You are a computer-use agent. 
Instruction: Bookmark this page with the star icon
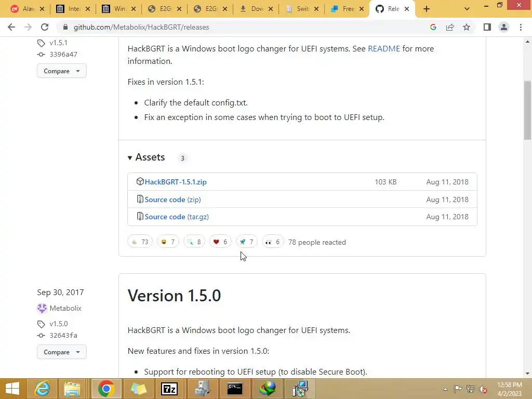pyautogui.click(x=467, y=27)
